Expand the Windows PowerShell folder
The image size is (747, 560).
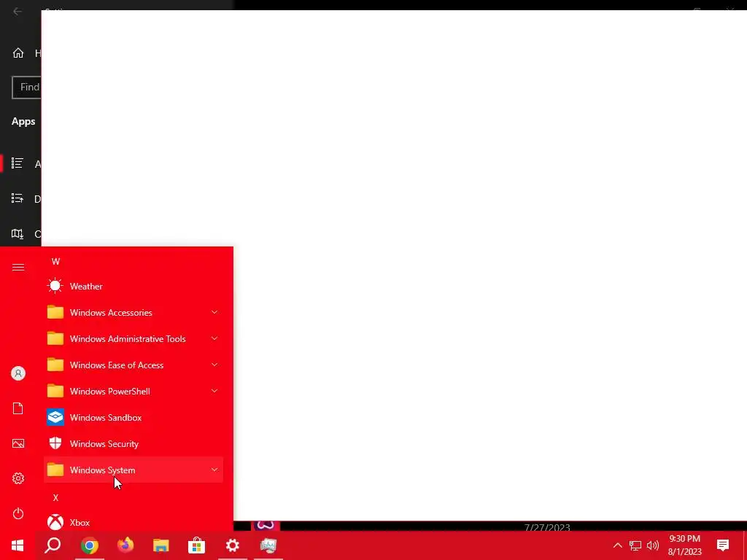pos(133,391)
